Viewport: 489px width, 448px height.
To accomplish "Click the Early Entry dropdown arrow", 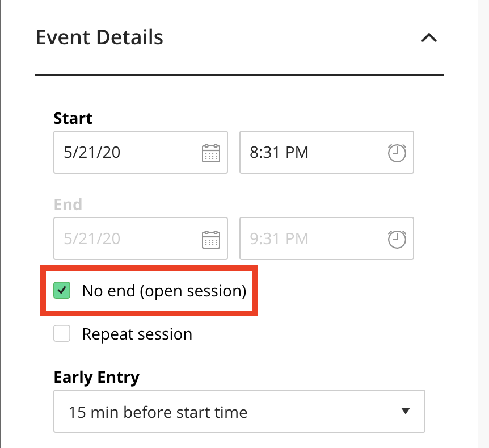I will (x=406, y=411).
